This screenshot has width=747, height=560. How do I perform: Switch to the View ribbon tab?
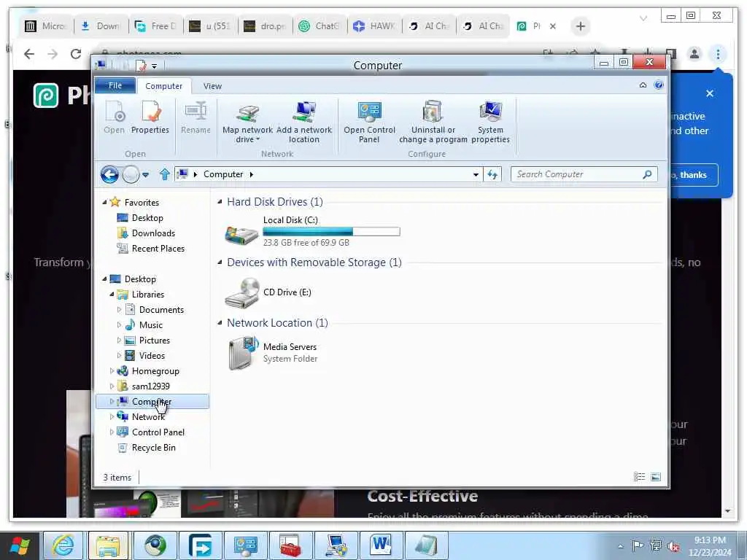(212, 86)
